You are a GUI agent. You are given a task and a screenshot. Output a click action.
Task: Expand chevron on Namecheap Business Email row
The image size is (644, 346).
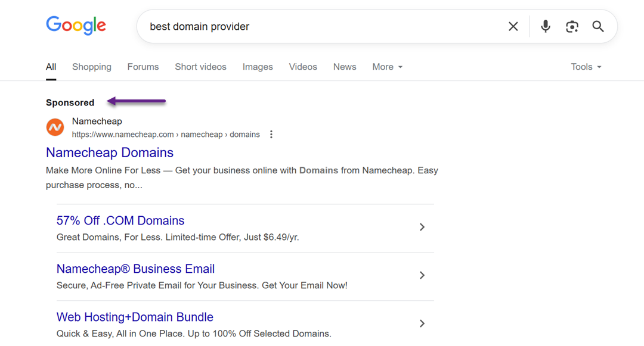tap(422, 276)
